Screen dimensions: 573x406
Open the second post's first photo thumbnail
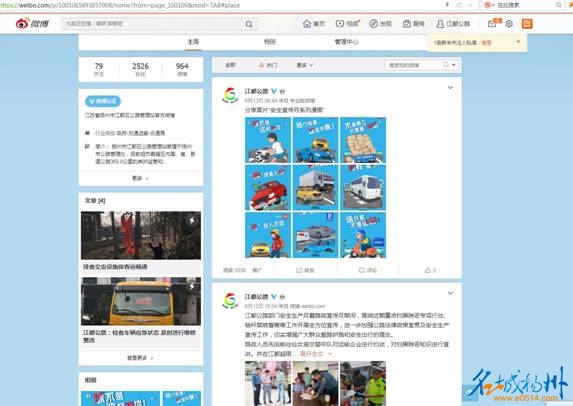coord(268,383)
